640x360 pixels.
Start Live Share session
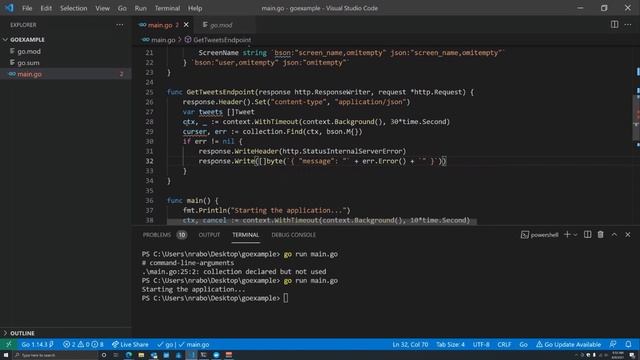(130, 344)
